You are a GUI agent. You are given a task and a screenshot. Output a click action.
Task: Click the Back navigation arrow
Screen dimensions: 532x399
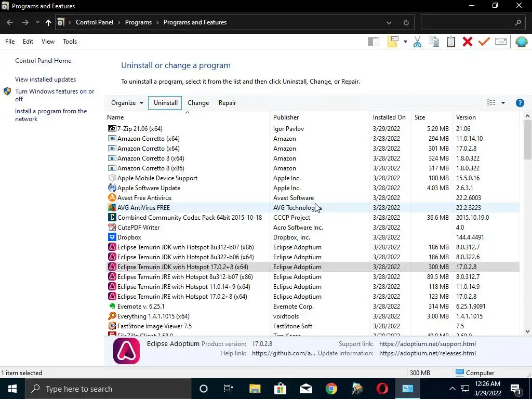(10, 22)
